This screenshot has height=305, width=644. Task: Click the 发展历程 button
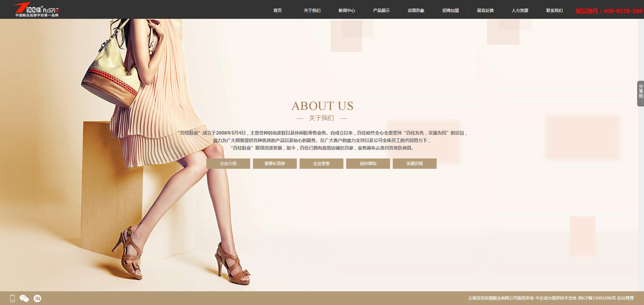pyautogui.click(x=415, y=164)
